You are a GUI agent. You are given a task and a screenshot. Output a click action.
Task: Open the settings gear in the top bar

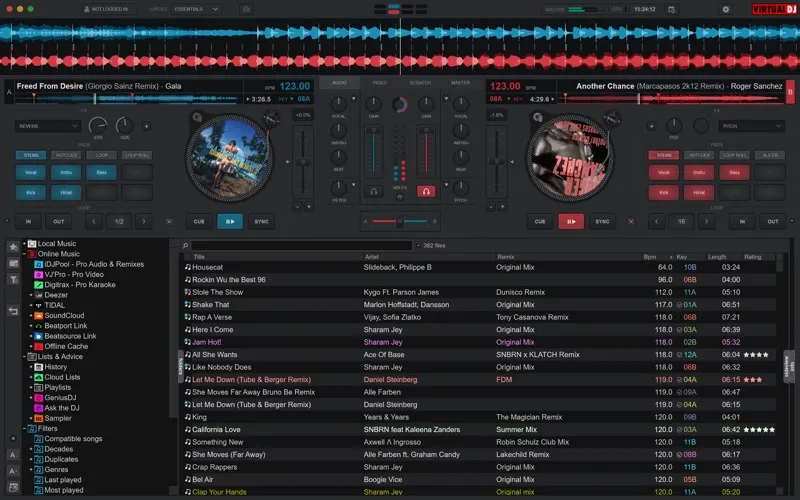[726, 9]
